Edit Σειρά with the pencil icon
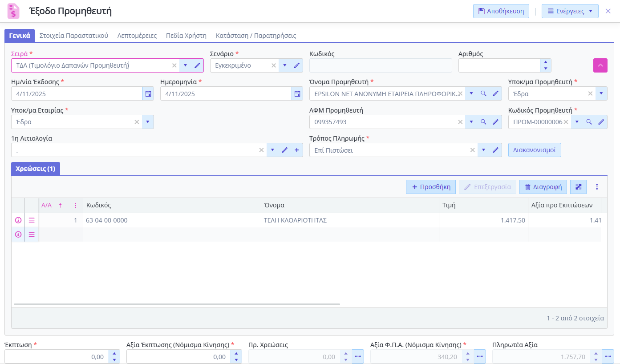 197,65
